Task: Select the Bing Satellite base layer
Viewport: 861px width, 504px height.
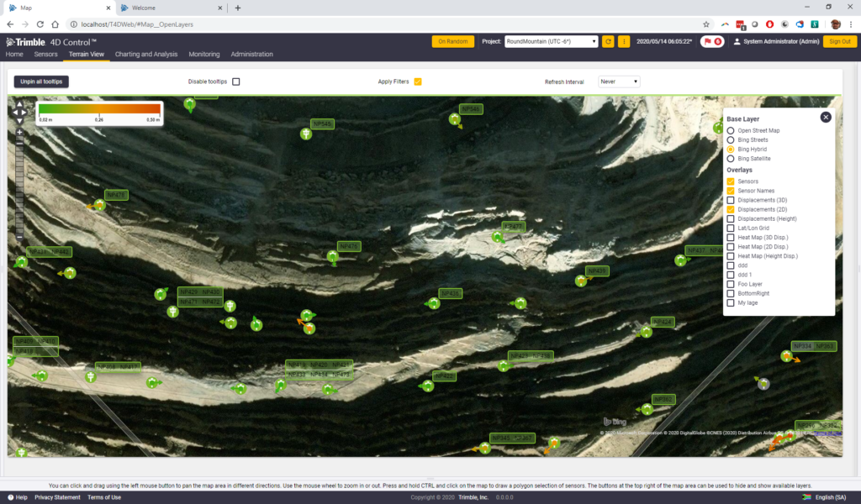Action: pyautogui.click(x=731, y=158)
